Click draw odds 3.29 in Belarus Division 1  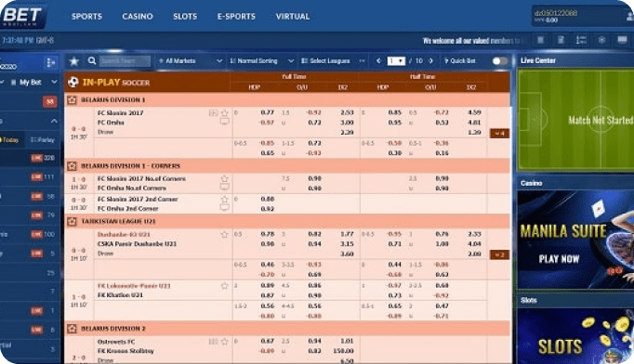(x=347, y=132)
